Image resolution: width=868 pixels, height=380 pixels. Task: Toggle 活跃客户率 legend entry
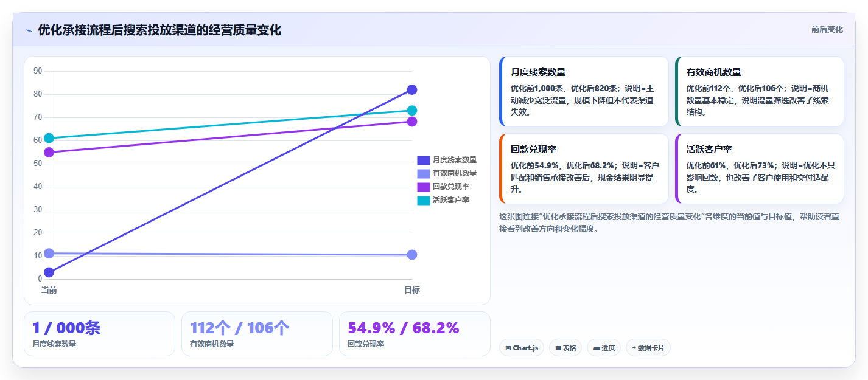(x=443, y=200)
